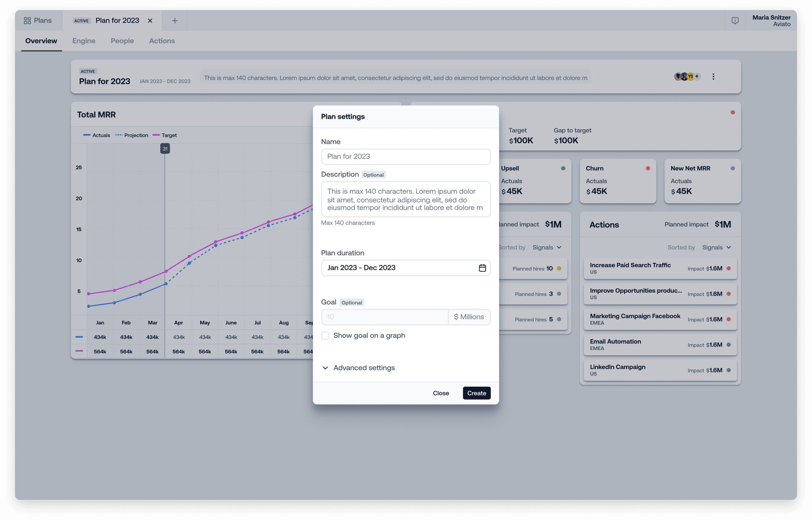Viewport: 812px width, 520px height.
Task: Open the feedback message icon
Action: coord(735,21)
